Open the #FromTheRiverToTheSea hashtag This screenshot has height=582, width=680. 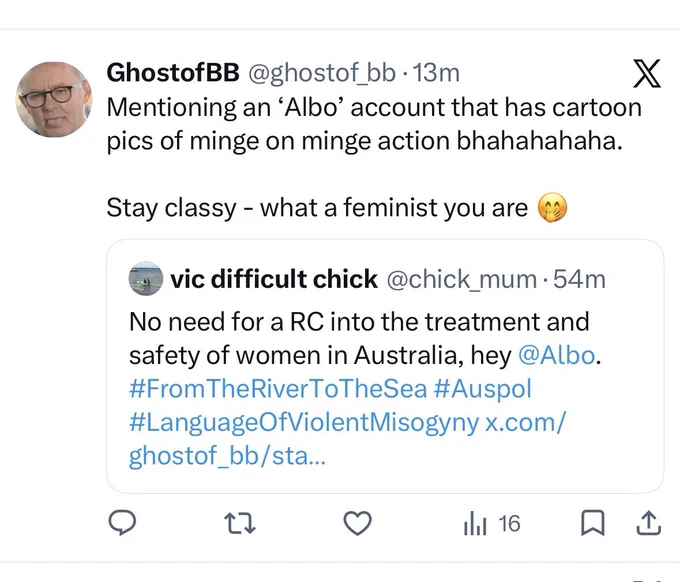278,389
